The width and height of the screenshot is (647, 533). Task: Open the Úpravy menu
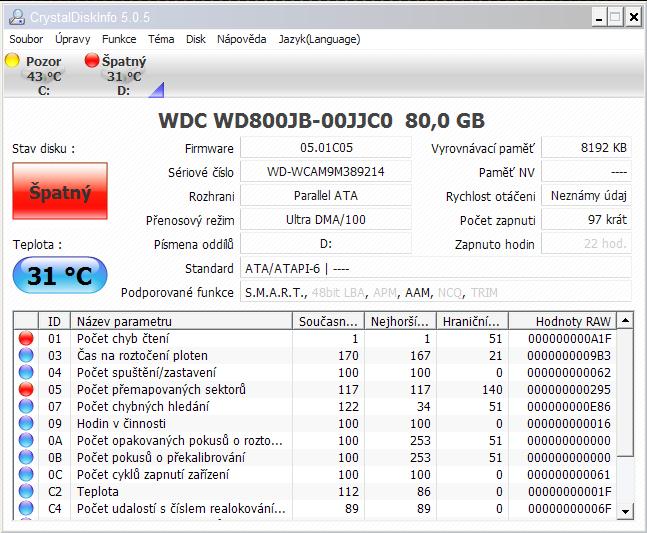73,39
